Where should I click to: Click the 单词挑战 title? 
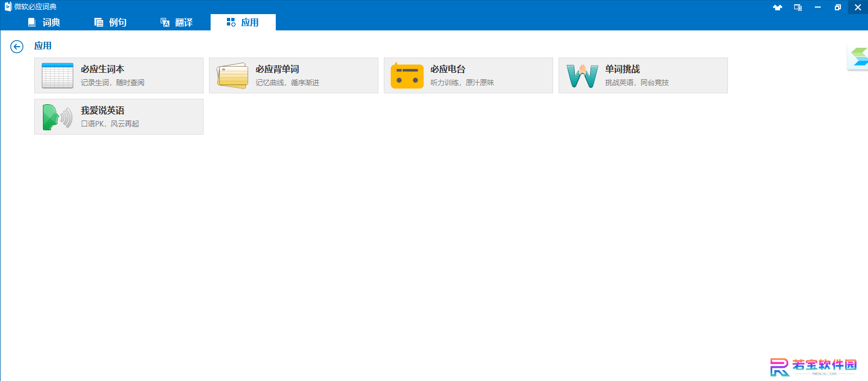point(623,69)
